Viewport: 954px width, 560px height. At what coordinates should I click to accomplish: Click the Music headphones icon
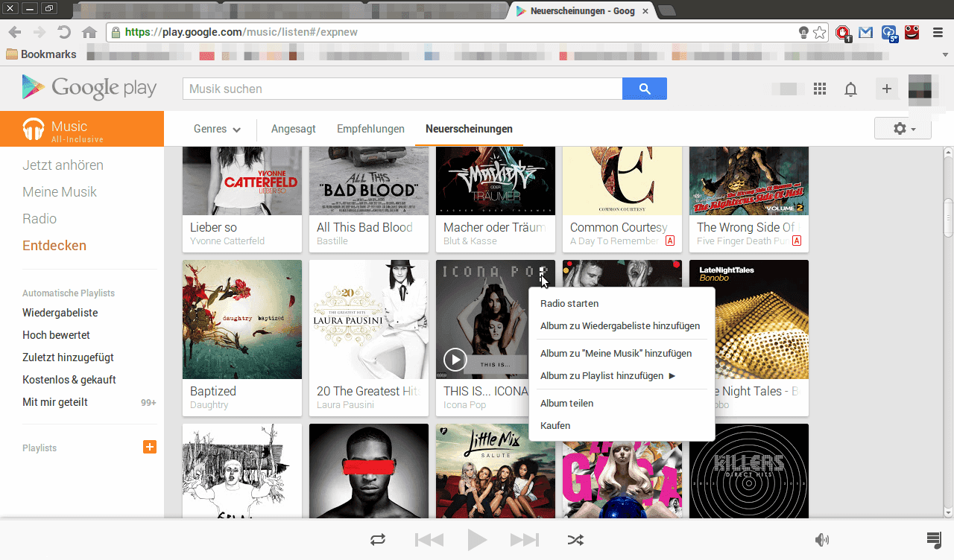[x=34, y=129]
